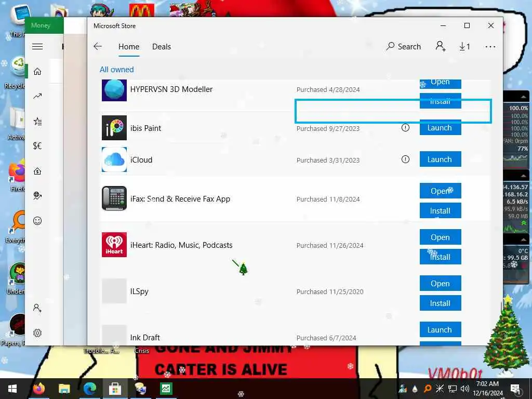
Task: Open the notification center icon
Action: (515, 389)
